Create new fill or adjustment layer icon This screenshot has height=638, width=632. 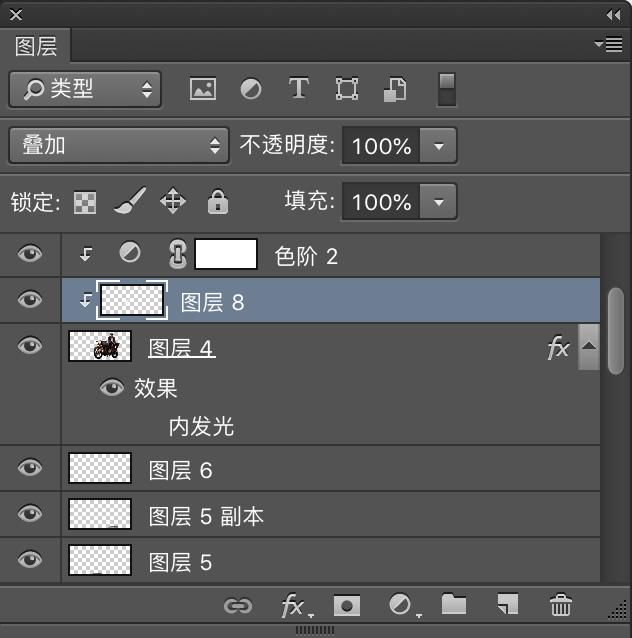403,606
